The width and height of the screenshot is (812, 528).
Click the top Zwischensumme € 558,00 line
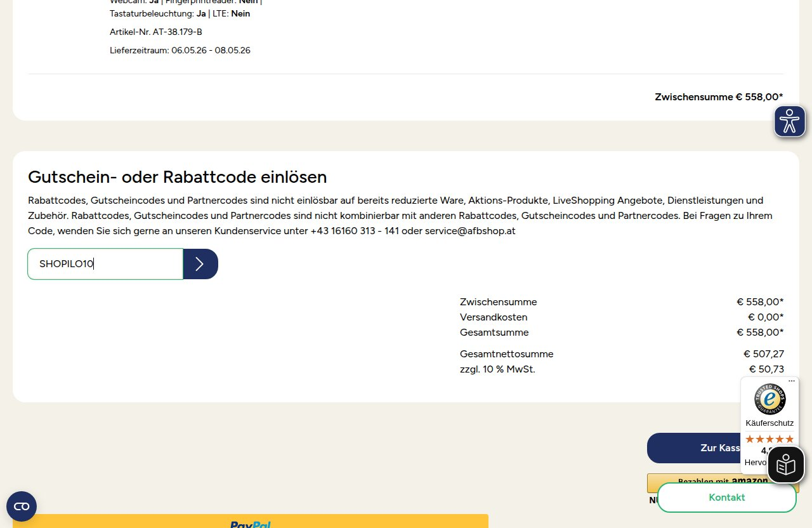tap(719, 97)
